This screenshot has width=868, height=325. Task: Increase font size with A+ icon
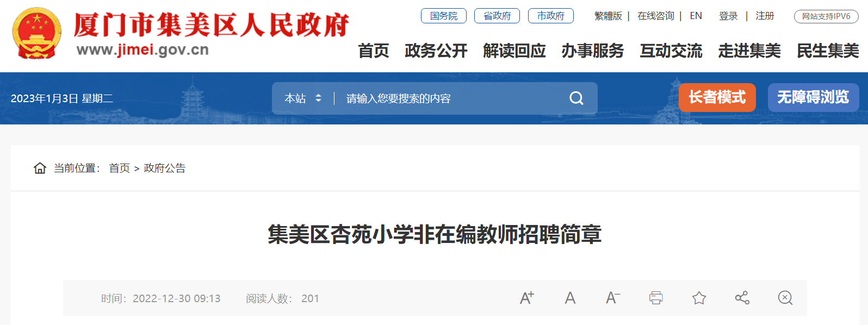pos(527,298)
